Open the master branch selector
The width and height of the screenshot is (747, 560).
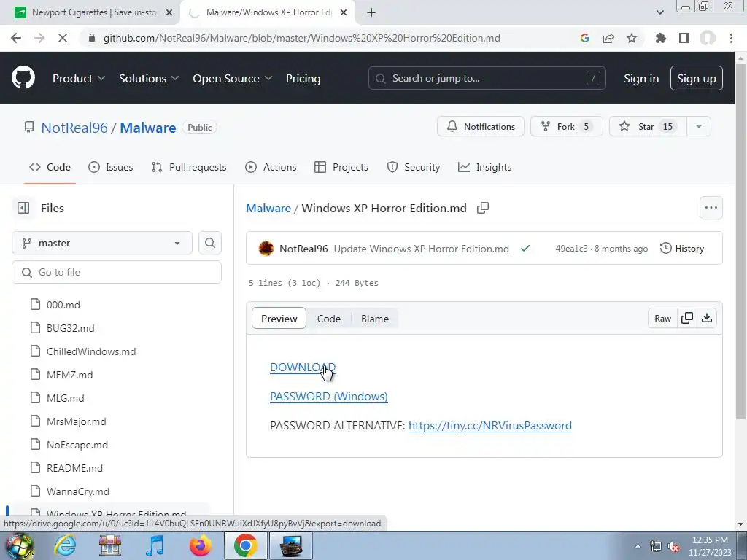(x=102, y=243)
